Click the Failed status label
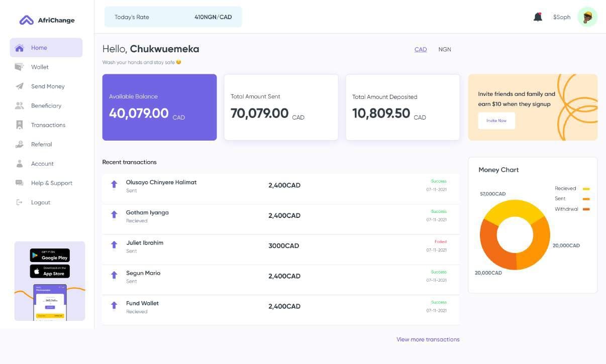 [x=441, y=241]
